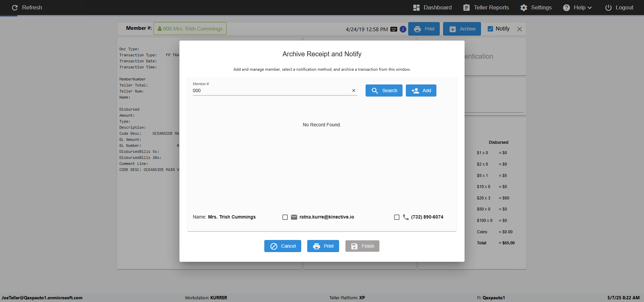This screenshot has width=644, height=302.
Task: Open the Dashboard from top navigation
Action: click(x=432, y=7)
